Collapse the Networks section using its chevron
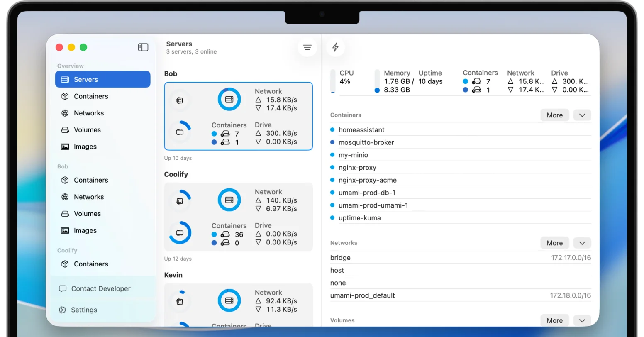Screen dimensions: 644x337 (582, 243)
